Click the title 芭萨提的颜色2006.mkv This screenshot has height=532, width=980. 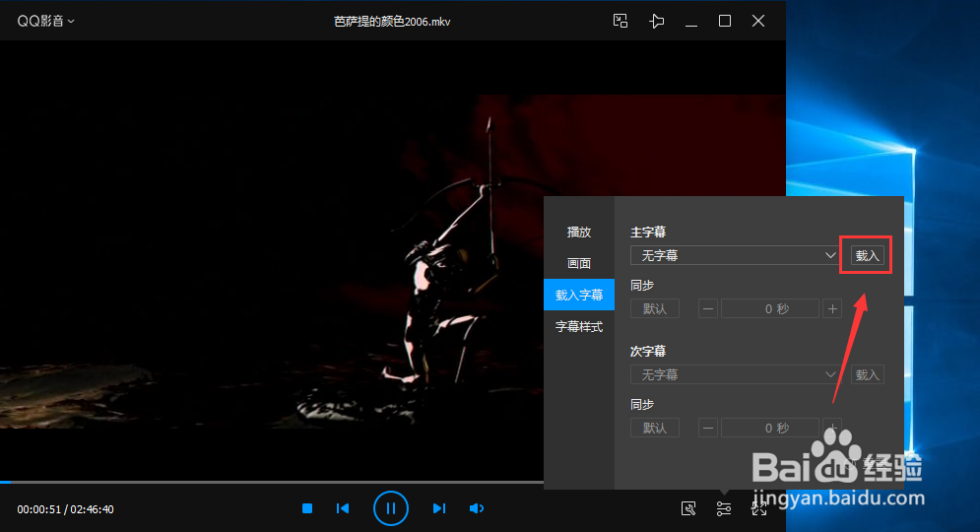(x=392, y=22)
